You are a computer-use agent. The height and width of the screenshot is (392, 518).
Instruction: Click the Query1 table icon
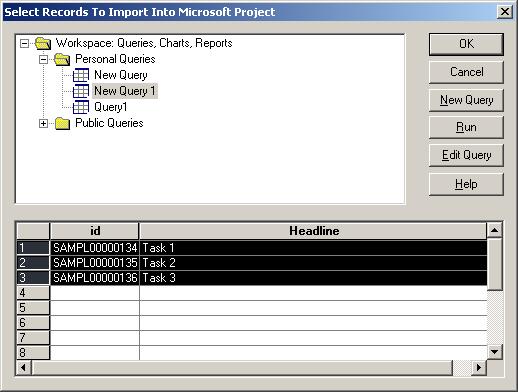tap(81, 107)
